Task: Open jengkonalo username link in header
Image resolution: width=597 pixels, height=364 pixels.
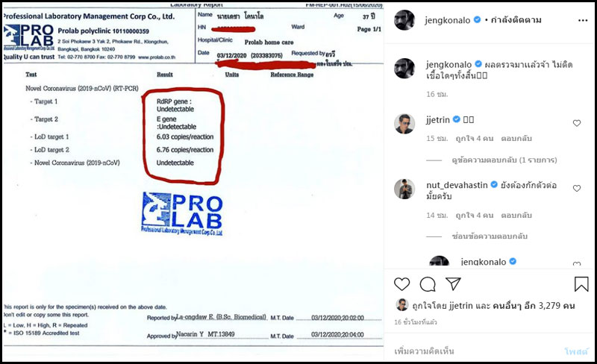Action: pos(447,21)
